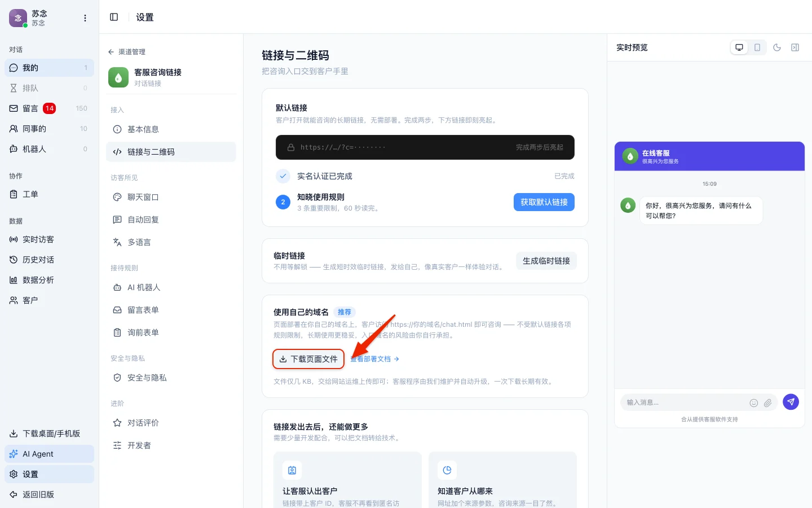Viewport: 812px width, 508px height.
Task: Open 留言 messages
Action: point(49,108)
